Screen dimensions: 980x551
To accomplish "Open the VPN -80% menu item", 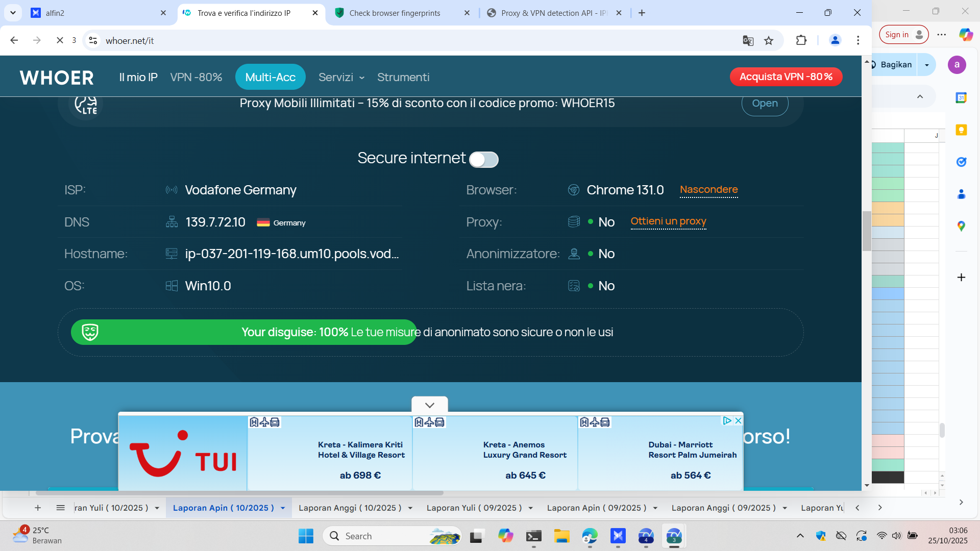I will tap(196, 78).
